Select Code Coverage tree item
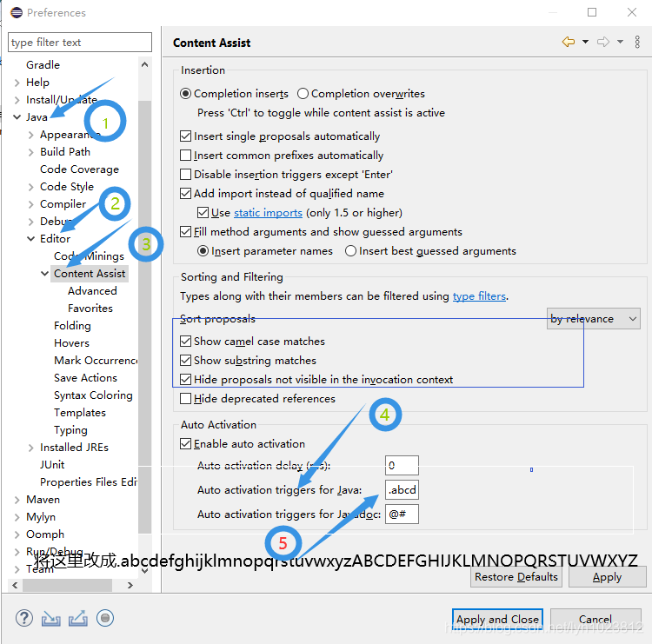The height and width of the screenshot is (644, 652). coord(79,169)
